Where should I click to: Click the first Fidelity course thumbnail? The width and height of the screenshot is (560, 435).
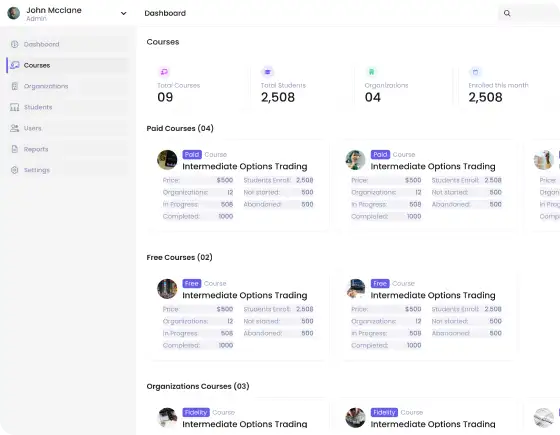pos(167,418)
